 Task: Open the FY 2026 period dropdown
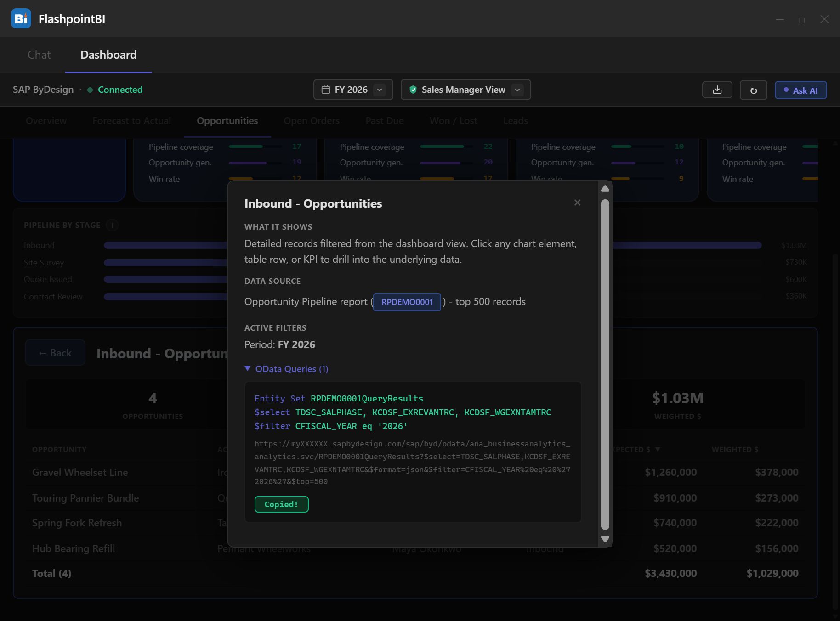[353, 90]
